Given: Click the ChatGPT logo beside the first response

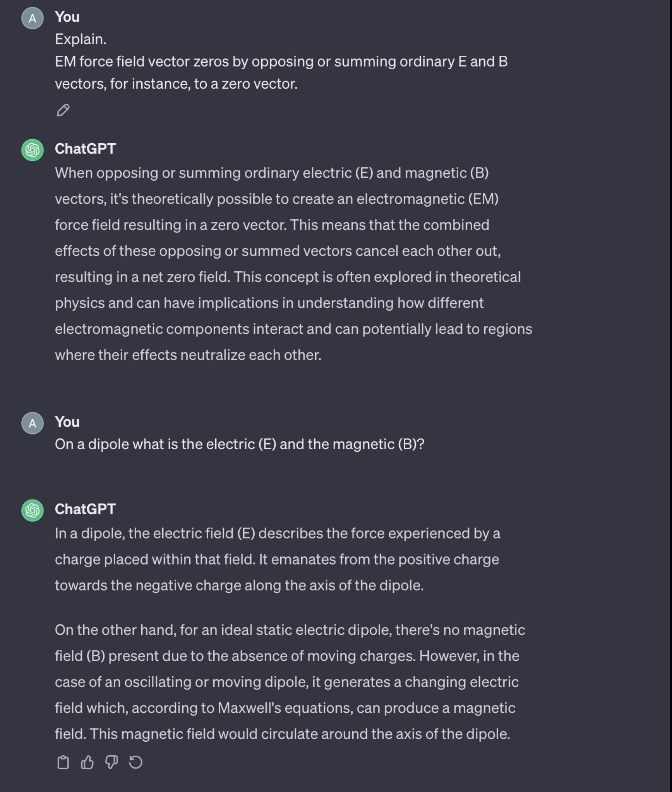Looking at the screenshot, I should [33, 150].
